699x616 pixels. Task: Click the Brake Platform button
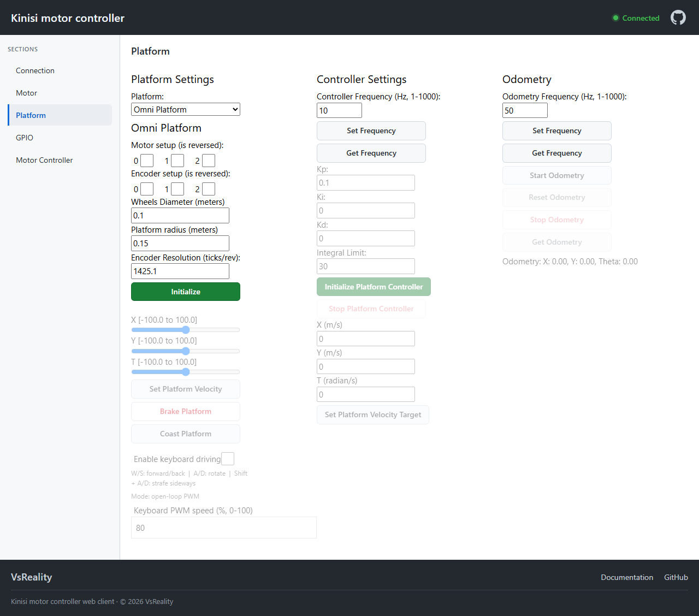point(186,411)
